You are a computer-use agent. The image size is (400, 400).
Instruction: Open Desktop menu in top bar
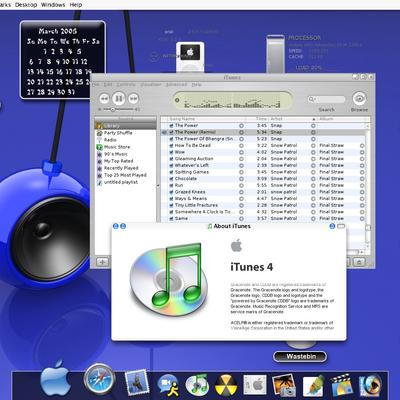coord(26,5)
